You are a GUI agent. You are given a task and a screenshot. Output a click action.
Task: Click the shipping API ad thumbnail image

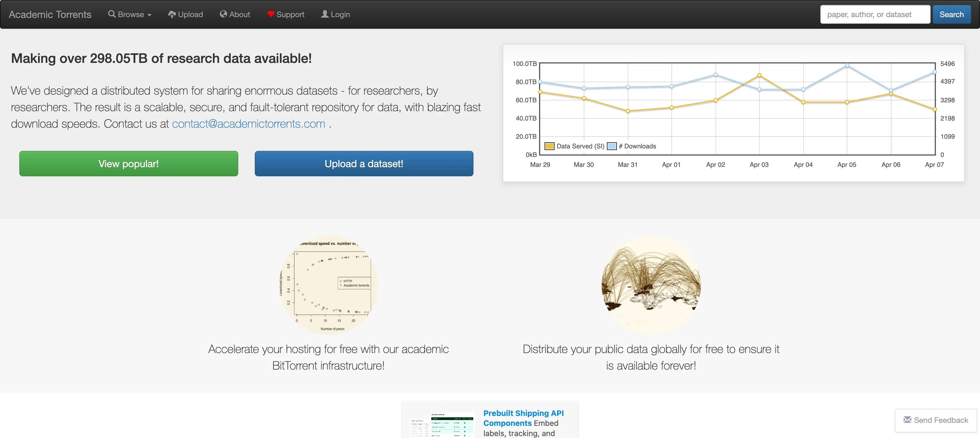[442, 424]
